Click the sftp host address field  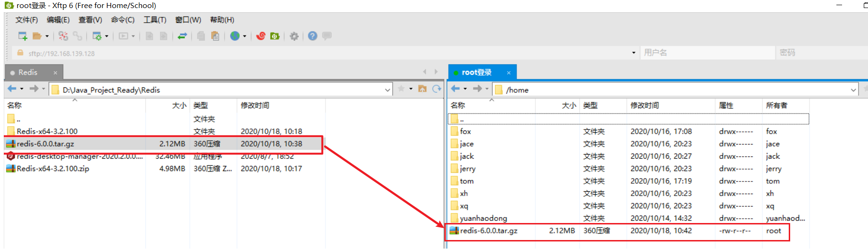pyautogui.click(x=325, y=53)
